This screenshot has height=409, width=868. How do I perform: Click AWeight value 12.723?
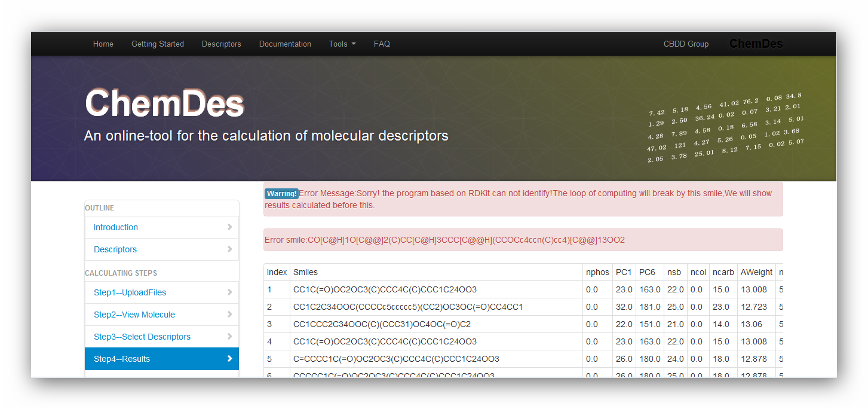coord(756,307)
